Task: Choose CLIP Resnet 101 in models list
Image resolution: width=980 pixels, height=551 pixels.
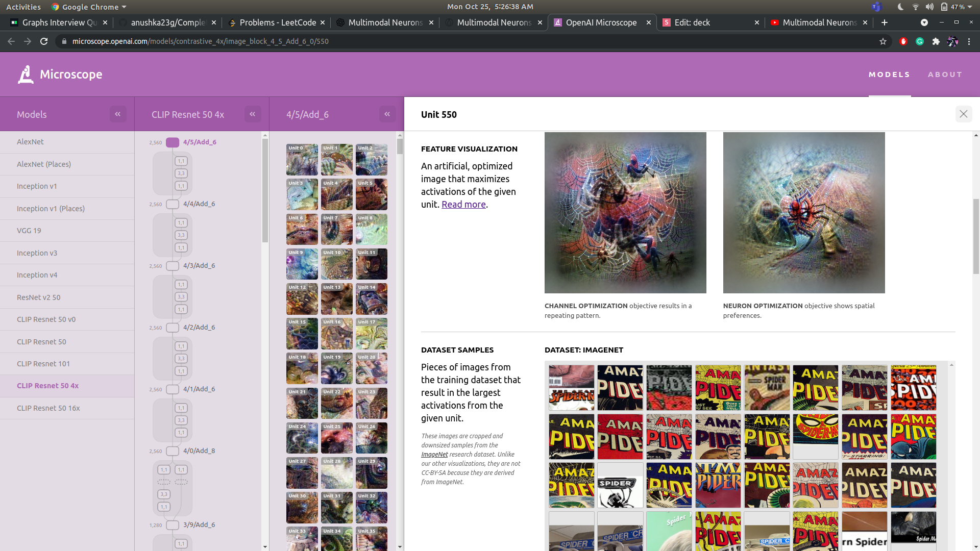Action: coord(43,364)
